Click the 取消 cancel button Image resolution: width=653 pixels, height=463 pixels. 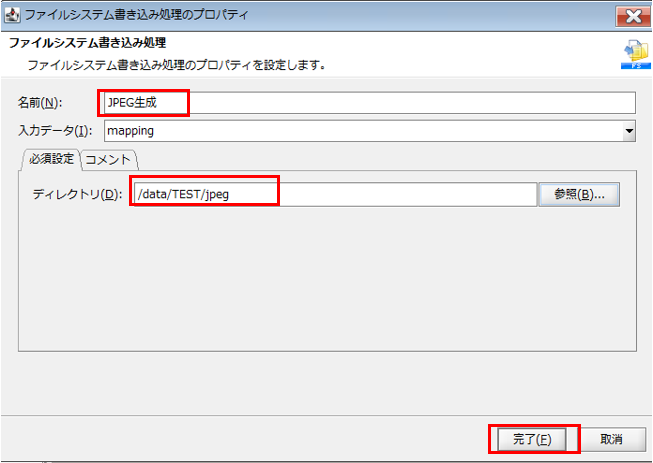611,439
